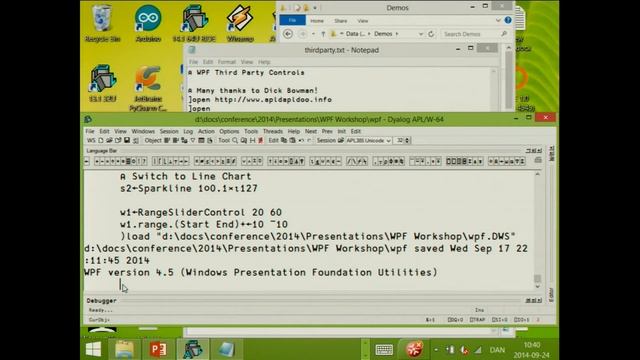The height and width of the screenshot is (360, 640).
Task: Click the Arduino desktop icon
Action: [x=148, y=23]
